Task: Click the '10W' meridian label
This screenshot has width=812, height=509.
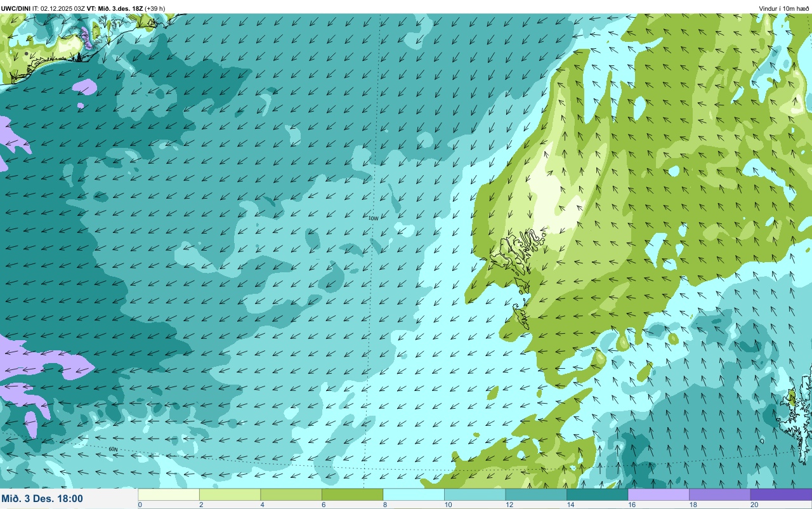Action: (x=373, y=218)
